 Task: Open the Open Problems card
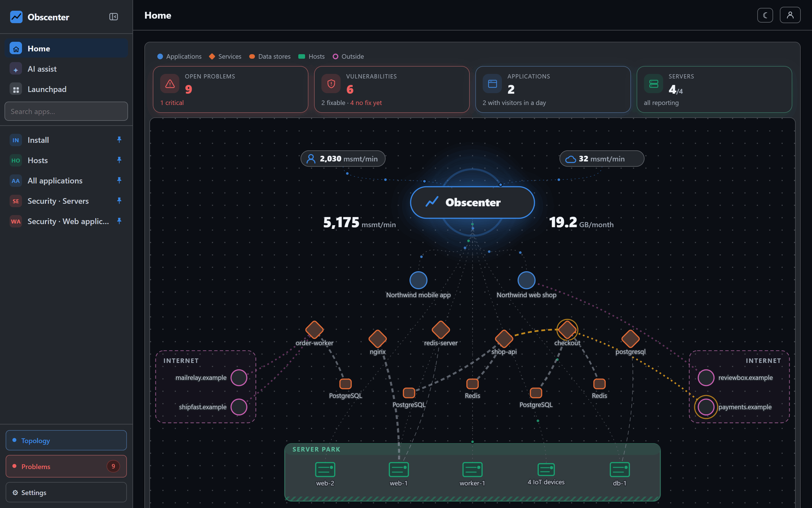tap(231, 89)
